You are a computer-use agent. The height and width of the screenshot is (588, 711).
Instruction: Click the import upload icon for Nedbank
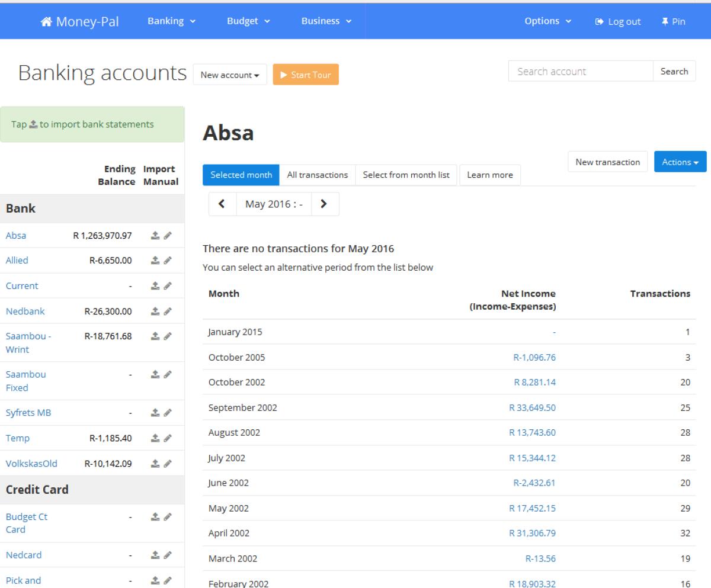155,311
